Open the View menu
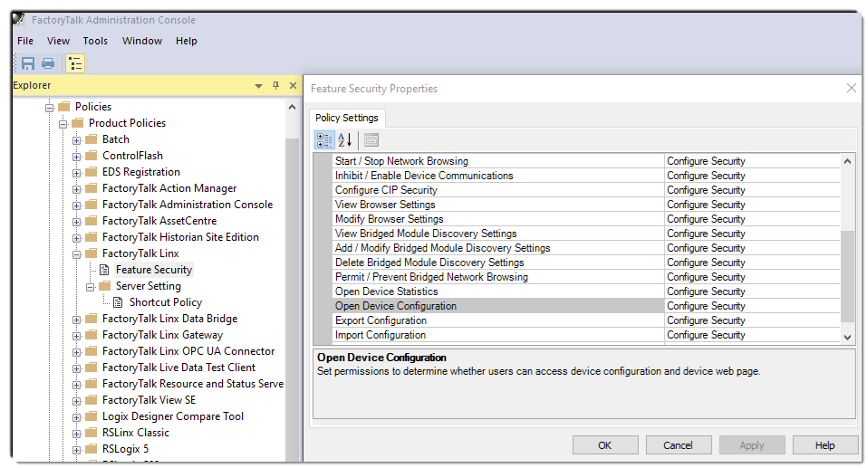Screen dimensions: 868x468 click(x=58, y=41)
